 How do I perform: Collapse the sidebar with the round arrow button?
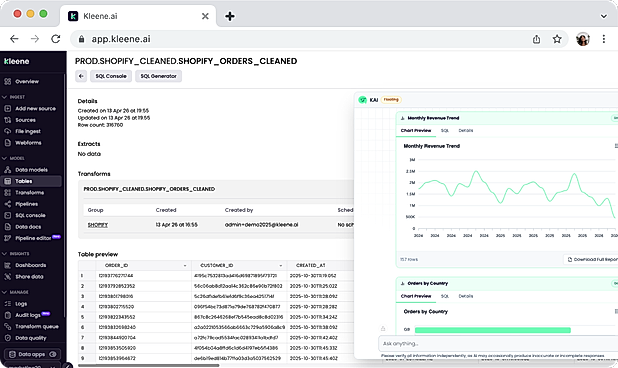click(68, 365)
